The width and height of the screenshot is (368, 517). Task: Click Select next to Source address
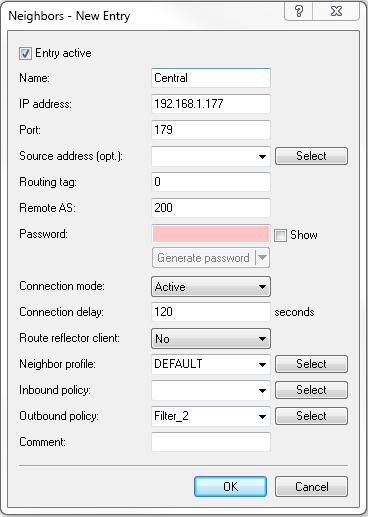(311, 156)
